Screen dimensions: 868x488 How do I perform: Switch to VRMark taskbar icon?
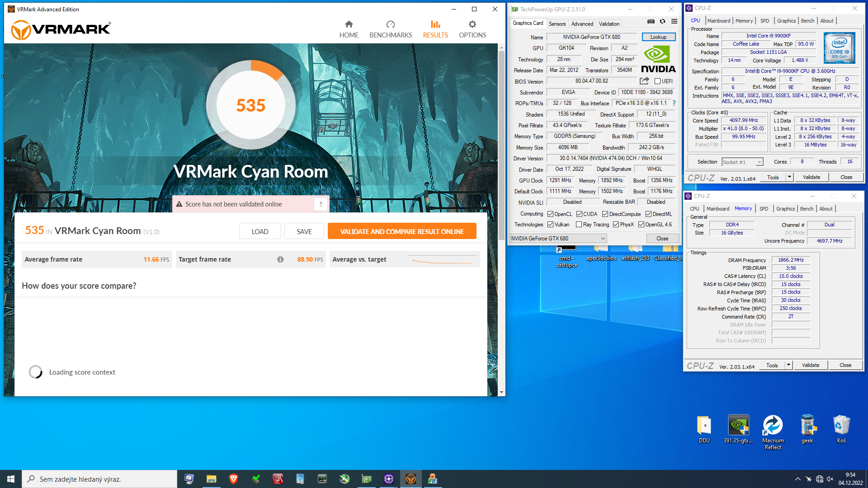point(411,479)
